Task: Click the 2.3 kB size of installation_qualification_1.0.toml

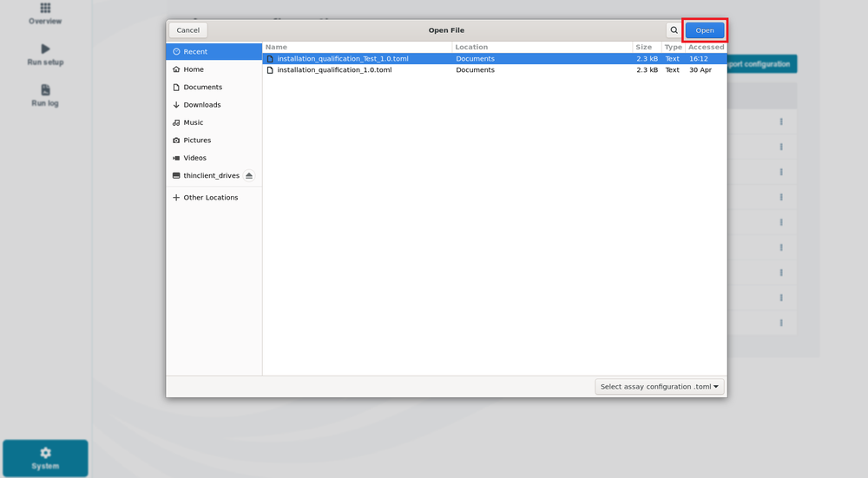Action: point(648,69)
